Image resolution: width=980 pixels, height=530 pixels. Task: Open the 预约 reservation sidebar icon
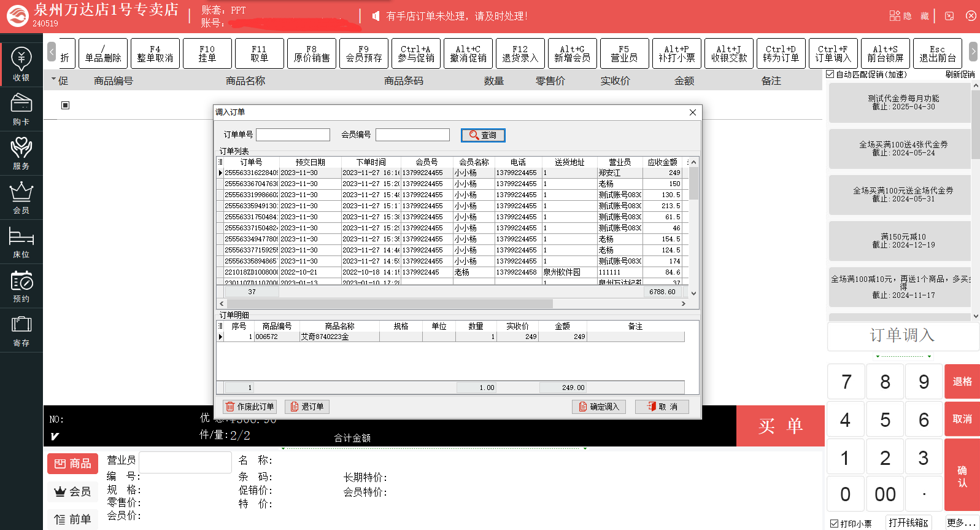21,286
